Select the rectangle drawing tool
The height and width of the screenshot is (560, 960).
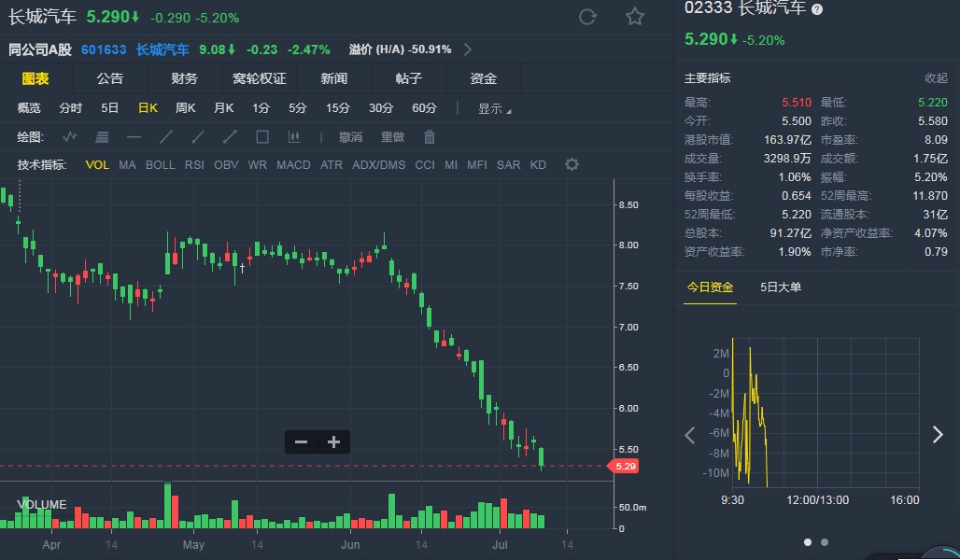[x=262, y=137]
